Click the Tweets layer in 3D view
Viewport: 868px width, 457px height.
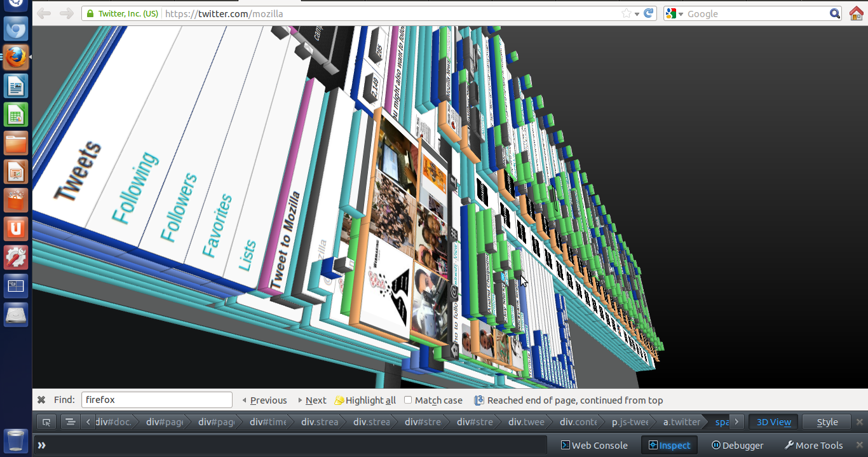pyautogui.click(x=78, y=170)
